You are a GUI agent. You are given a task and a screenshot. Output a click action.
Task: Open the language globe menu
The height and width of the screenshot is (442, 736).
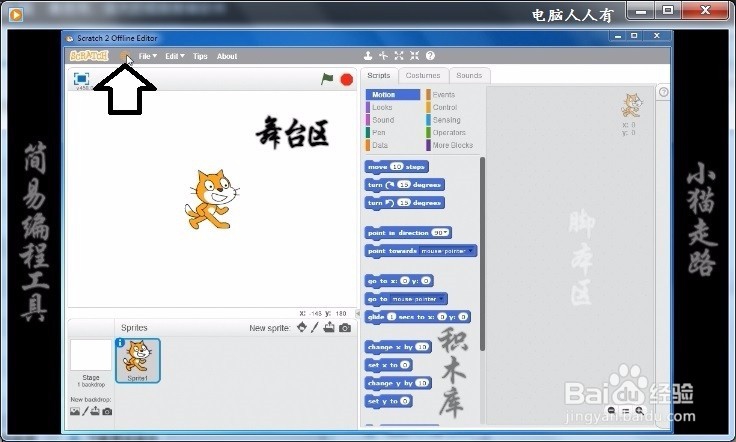click(x=124, y=56)
